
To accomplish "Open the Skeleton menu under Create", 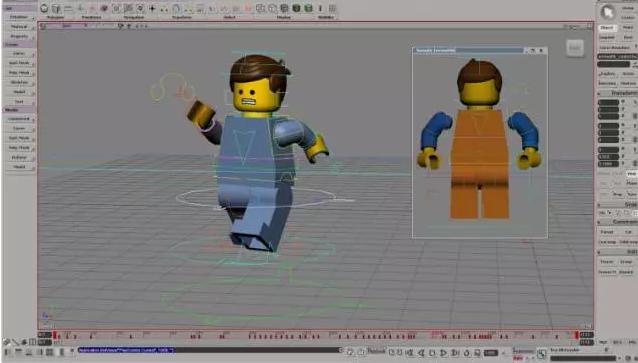I will tap(19, 82).
